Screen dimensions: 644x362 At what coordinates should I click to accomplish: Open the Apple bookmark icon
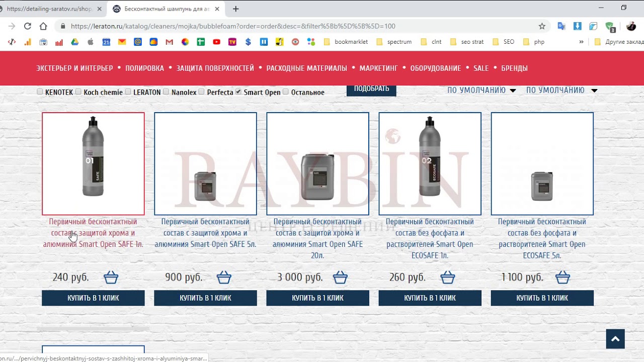click(91, 42)
